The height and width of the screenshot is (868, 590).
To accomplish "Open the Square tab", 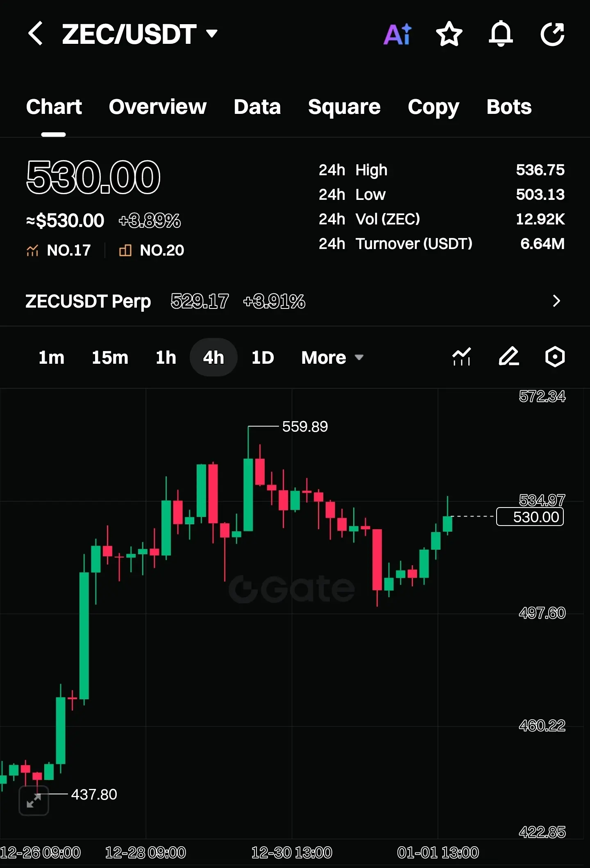I will click(344, 107).
